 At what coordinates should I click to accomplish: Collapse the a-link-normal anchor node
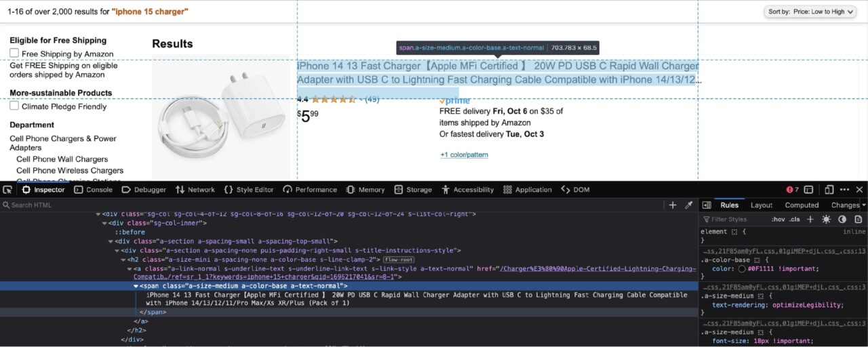click(130, 269)
